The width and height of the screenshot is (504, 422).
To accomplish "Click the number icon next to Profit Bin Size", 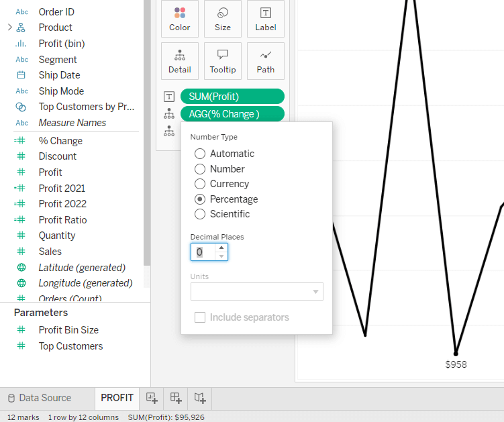I will (x=21, y=329).
